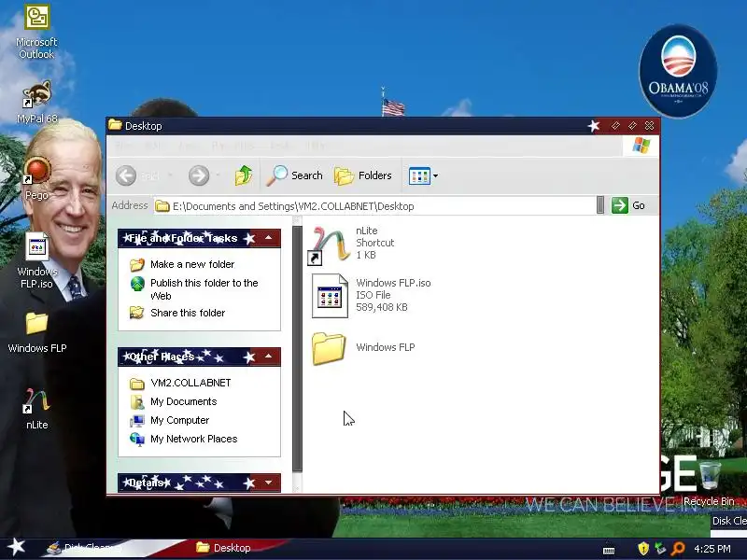Screen dimensions: 747x560
Task: Open Microsoft Outlook desktop icon
Action: 36,32
